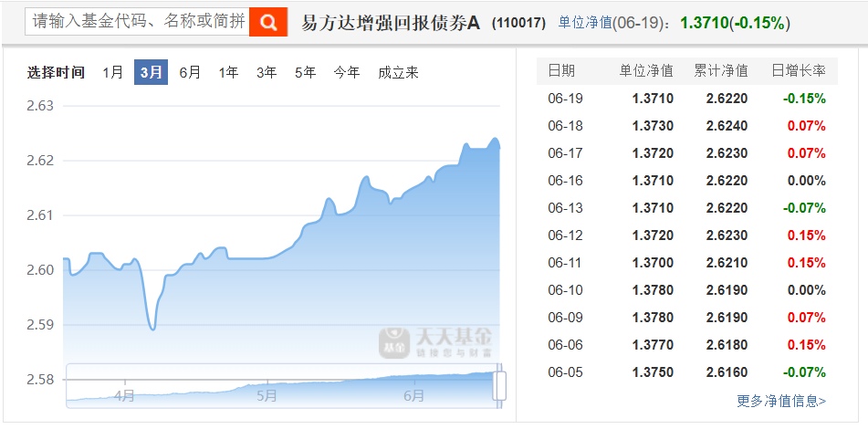868x429 pixels.
Task: Click the 06-16 date row
Action: pos(687,181)
